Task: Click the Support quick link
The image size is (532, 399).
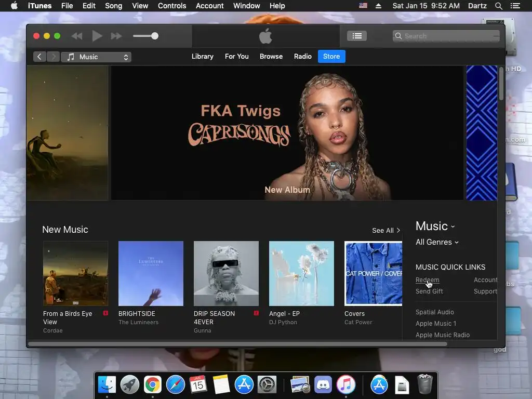Action: click(486, 291)
